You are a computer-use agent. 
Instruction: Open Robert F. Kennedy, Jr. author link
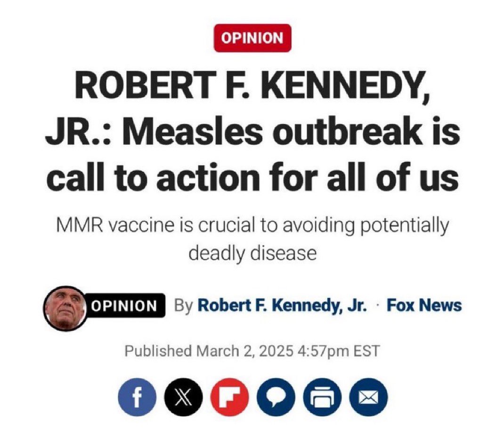point(282,305)
